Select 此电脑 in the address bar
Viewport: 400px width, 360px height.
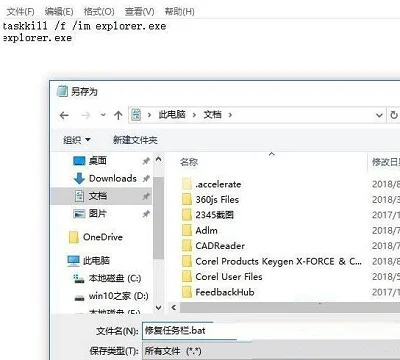click(172, 115)
